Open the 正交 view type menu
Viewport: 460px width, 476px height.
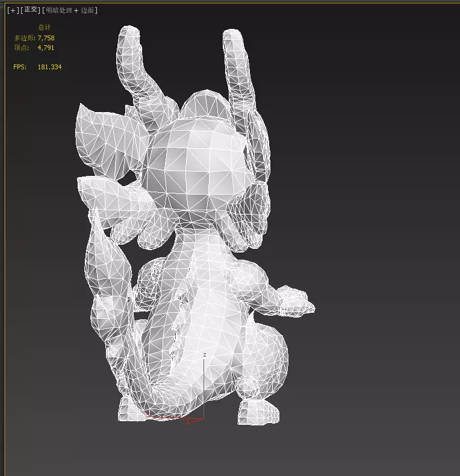click(30, 10)
